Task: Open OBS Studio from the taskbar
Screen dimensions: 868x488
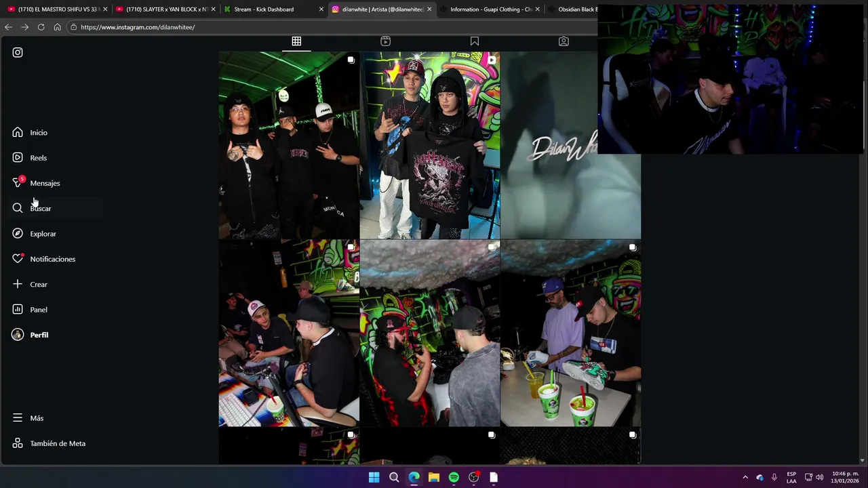Action: click(474, 477)
